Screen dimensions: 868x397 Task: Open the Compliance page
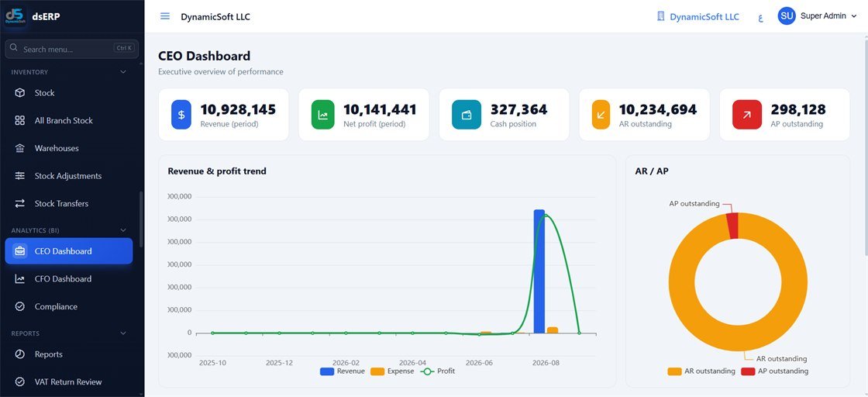[69, 307]
